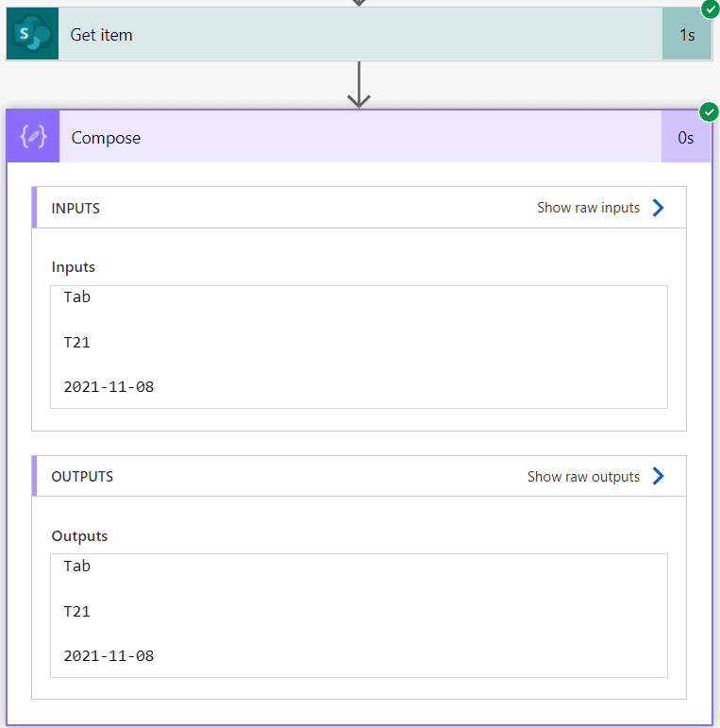This screenshot has height=728, width=720.
Task: Click the Compose action curly-brace icon
Action: pos(33,137)
